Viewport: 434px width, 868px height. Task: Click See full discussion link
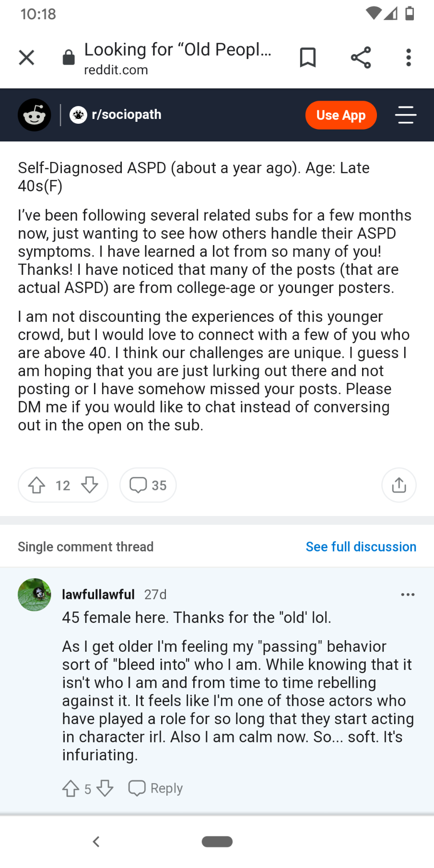tap(361, 547)
